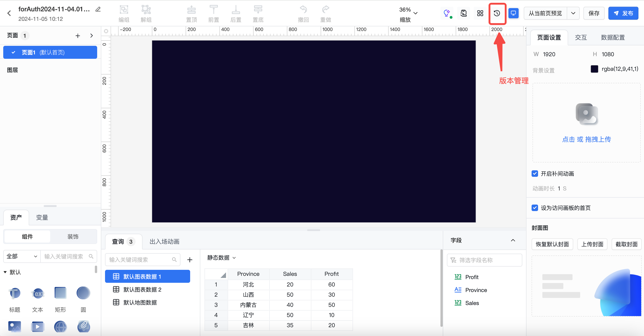This screenshot has width=644, height=336.
Task: Click the blue monitor screen icon
Action: click(x=513, y=13)
